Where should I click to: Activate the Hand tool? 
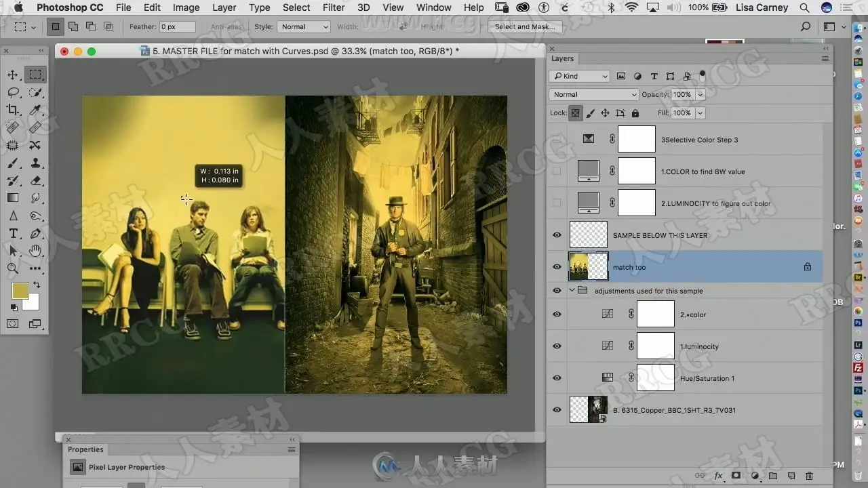click(x=35, y=251)
